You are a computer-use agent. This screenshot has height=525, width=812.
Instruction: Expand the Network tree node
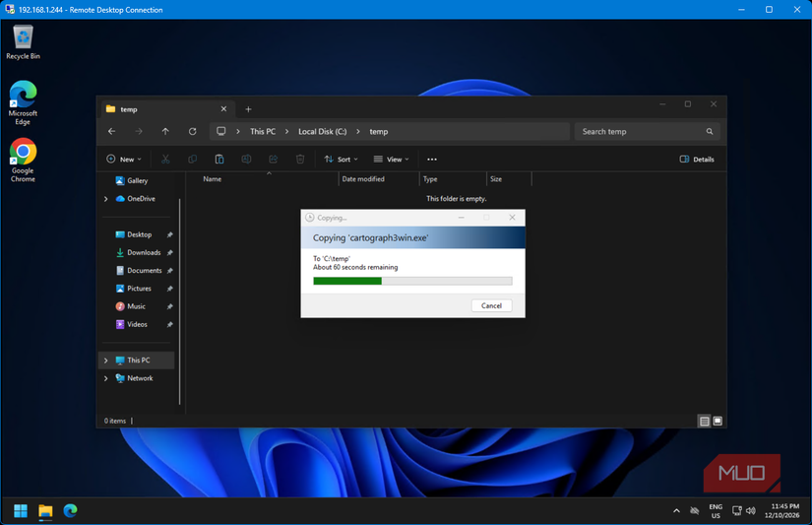point(105,378)
